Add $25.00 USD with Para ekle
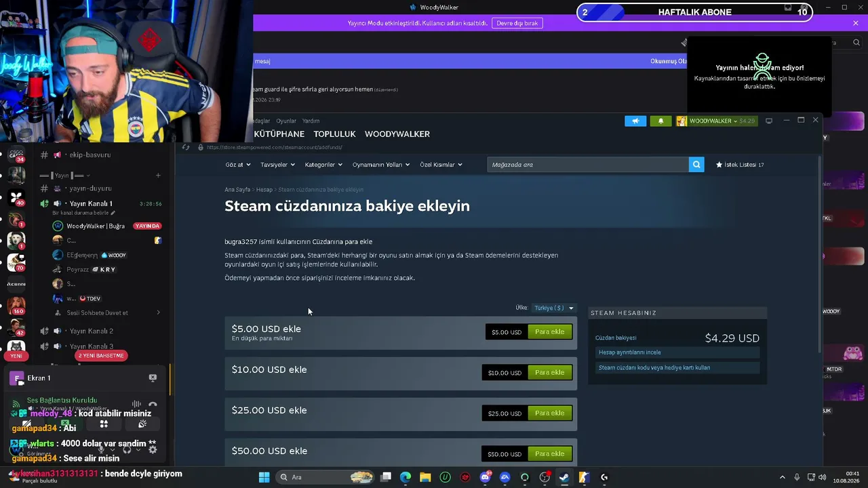868x488 pixels. (549, 413)
